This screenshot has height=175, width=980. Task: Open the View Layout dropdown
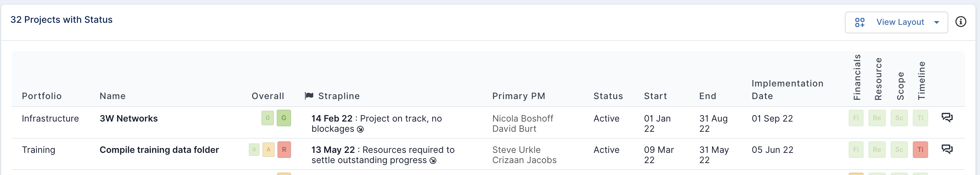coord(896,22)
